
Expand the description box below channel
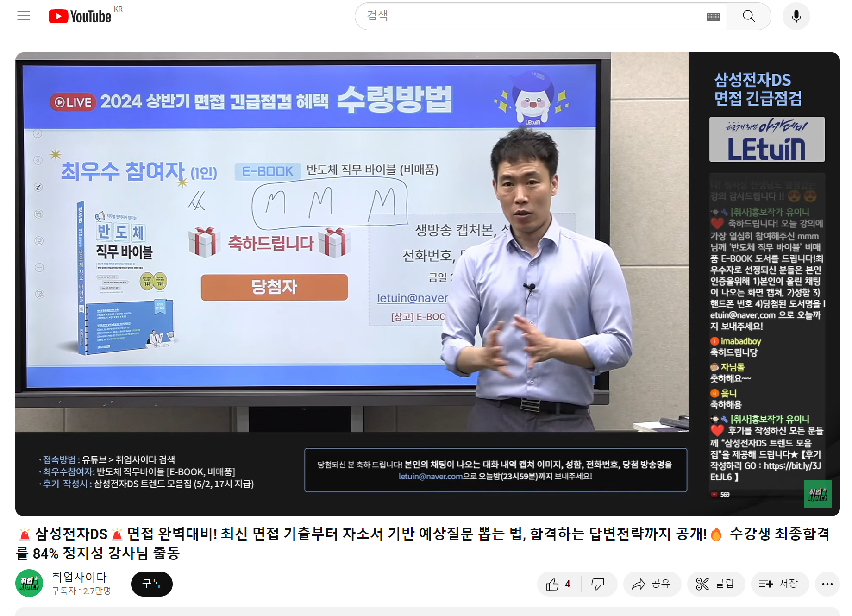pos(427,611)
